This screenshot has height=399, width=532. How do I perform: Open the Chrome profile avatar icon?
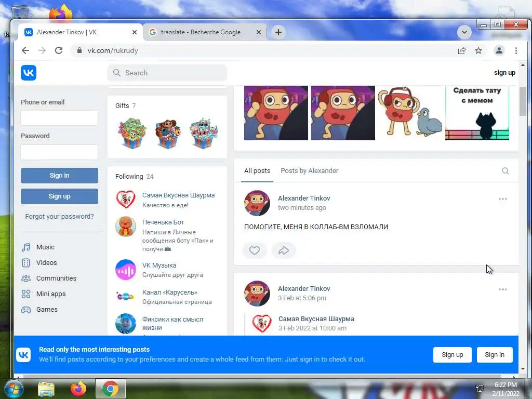coord(499,50)
